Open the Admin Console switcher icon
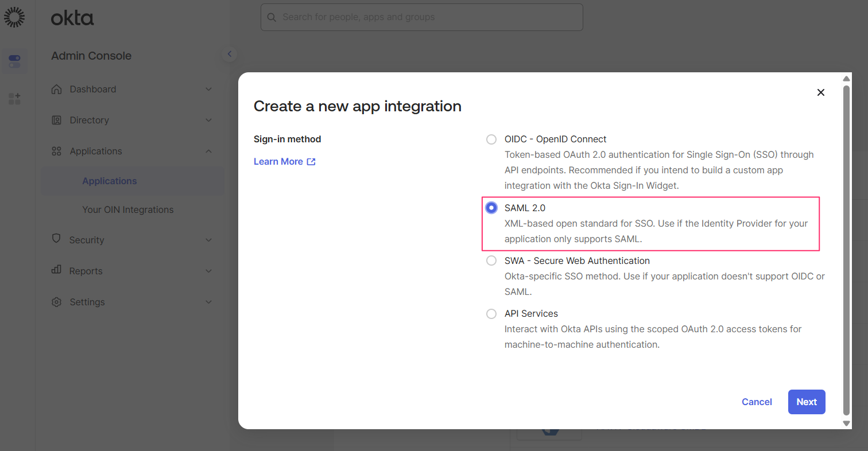Viewport: 868px width, 451px height. (x=14, y=61)
